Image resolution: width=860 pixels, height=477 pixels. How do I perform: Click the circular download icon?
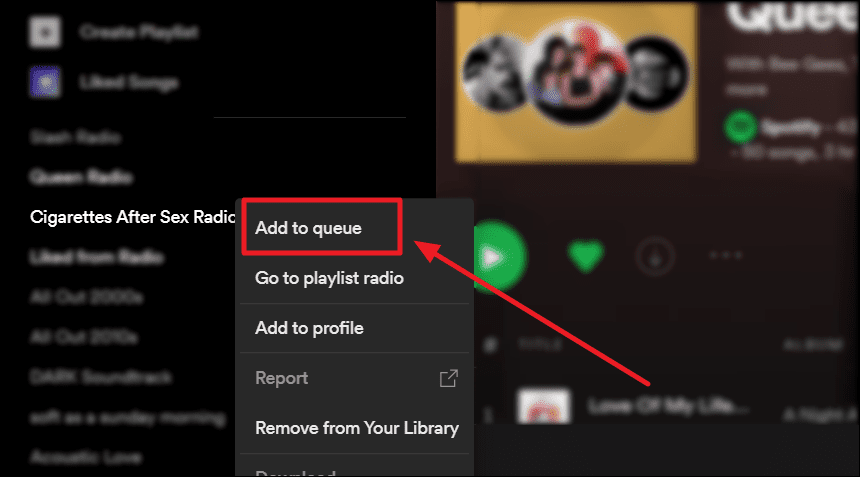(x=655, y=256)
